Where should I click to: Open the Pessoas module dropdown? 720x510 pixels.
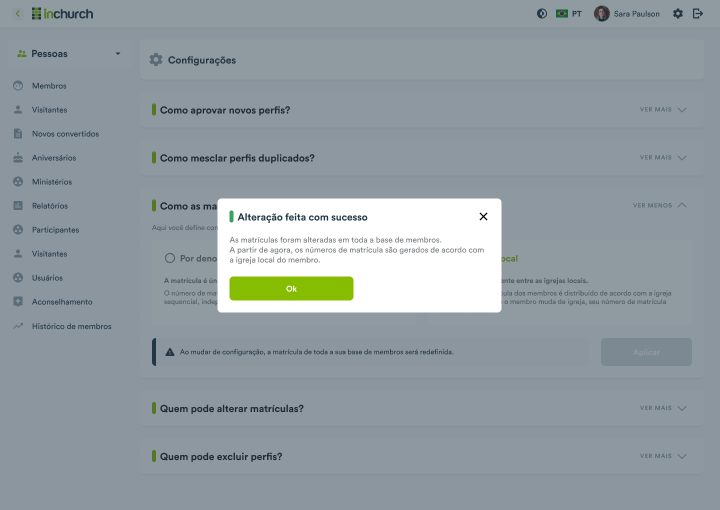click(69, 54)
